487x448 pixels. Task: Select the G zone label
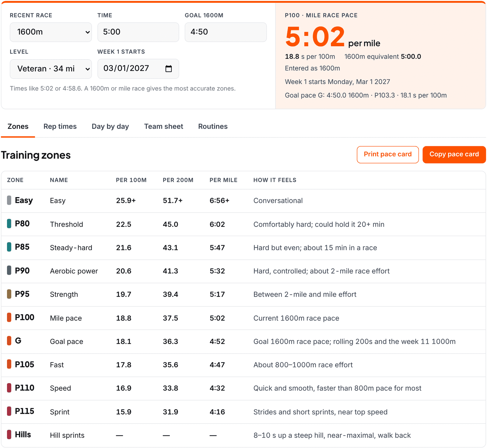(x=18, y=341)
